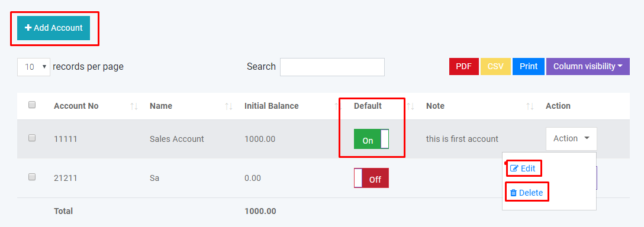644x227 pixels.
Task: Select the checkbox for account 21211
Action: point(32,177)
